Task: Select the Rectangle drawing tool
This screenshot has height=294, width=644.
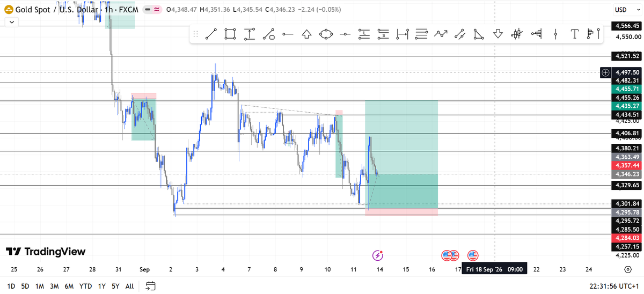Action: (230, 34)
